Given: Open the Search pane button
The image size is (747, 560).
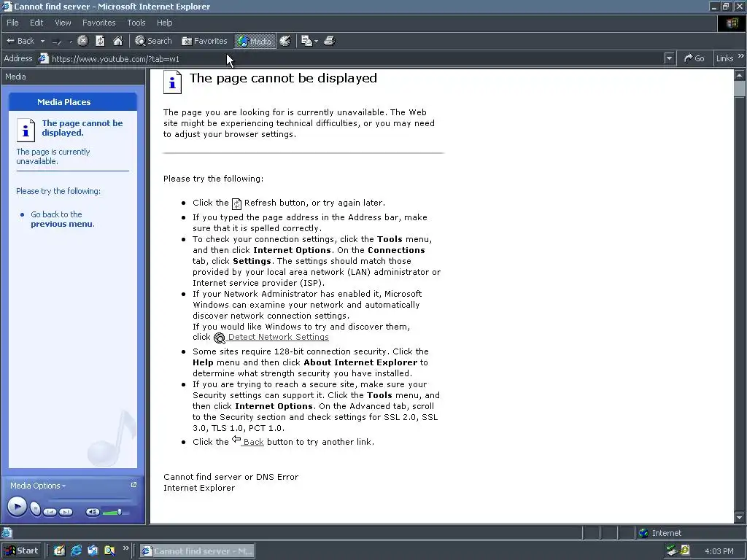Looking at the screenshot, I should (x=153, y=41).
